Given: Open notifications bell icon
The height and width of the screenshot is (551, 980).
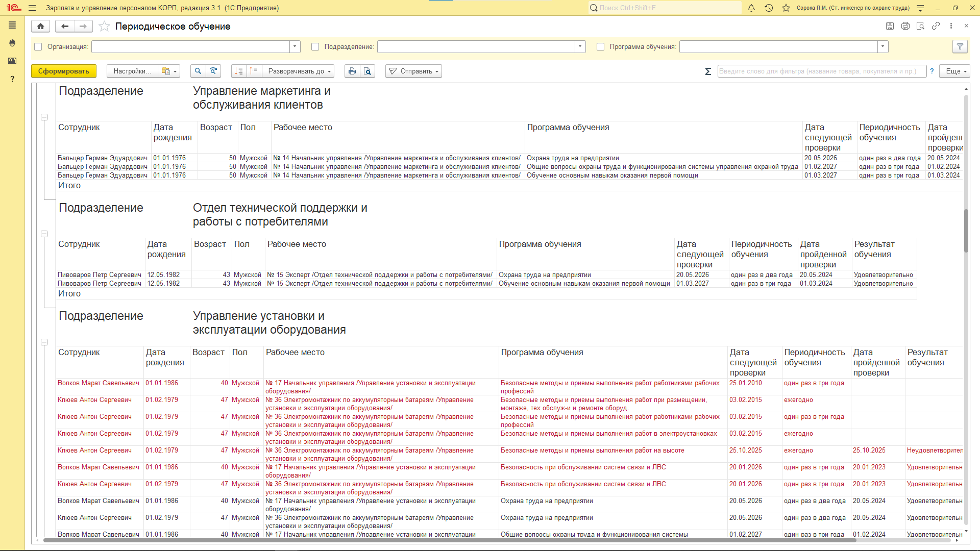Looking at the screenshot, I should pos(751,8).
